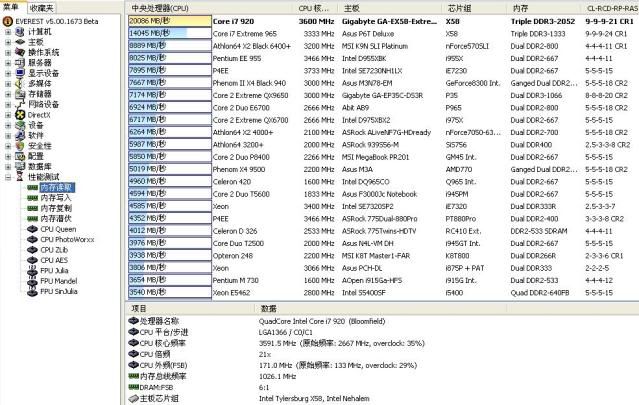Select the 内存写入 memory write benchmark icon
The width and height of the screenshot is (639, 405).
[x=33, y=198]
